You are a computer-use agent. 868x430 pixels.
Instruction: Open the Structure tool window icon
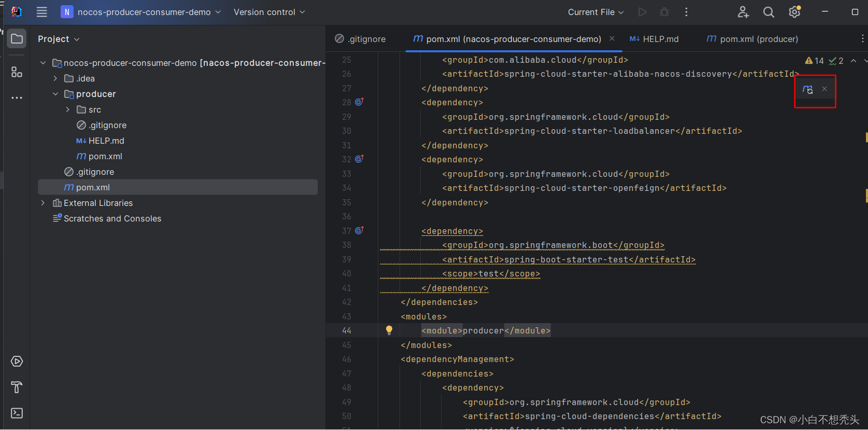(17, 72)
